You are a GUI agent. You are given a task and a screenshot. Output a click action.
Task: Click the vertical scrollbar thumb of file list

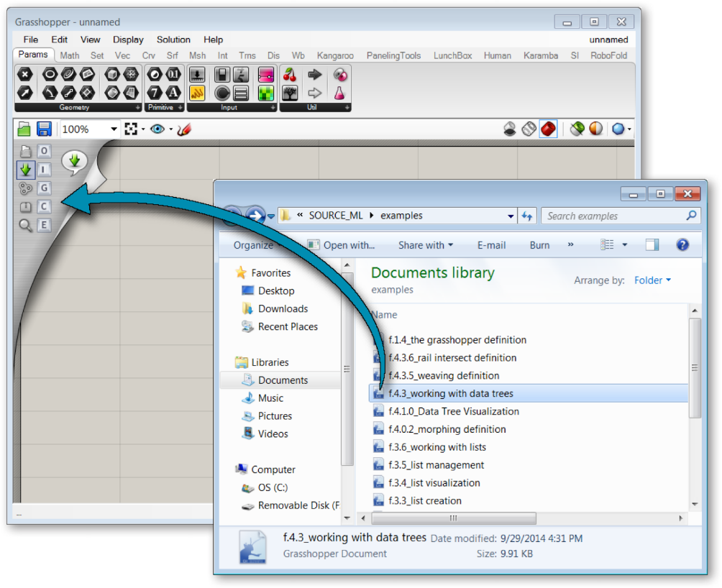point(695,367)
